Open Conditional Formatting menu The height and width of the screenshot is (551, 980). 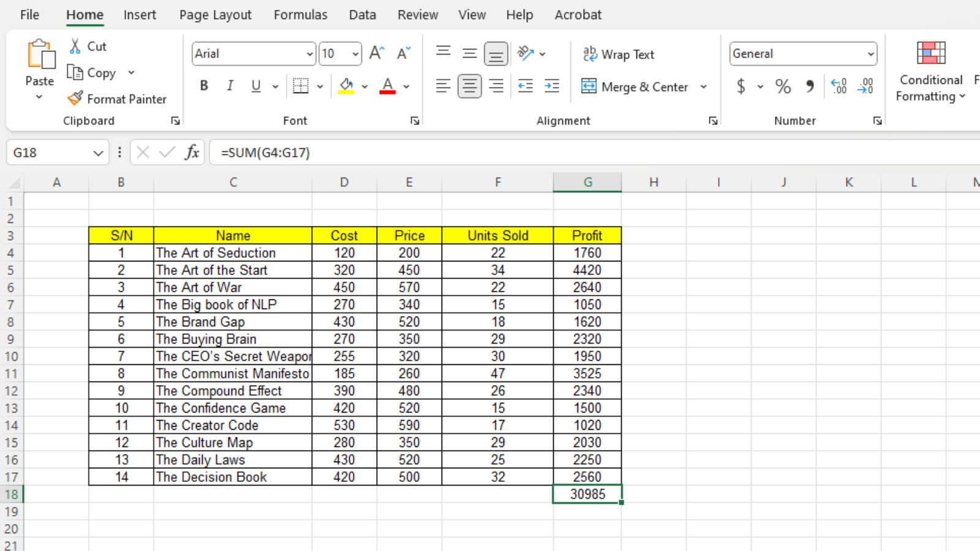tap(930, 71)
